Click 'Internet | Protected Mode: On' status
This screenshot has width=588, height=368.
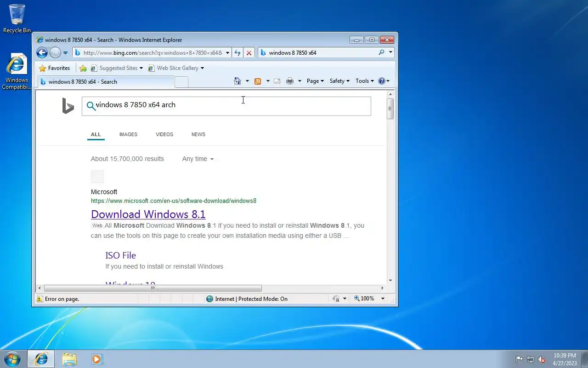coord(247,299)
